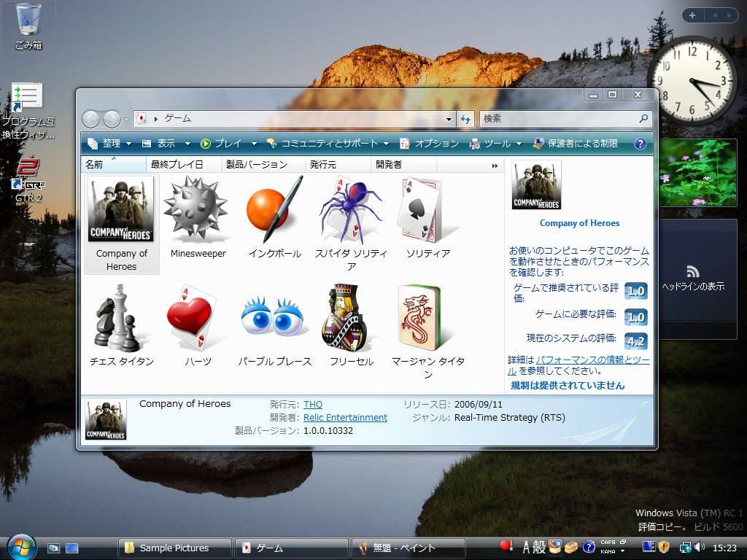
Task: Sort by the 最終プレイ日 column header
Action: pyautogui.click(x=184, y=164)
